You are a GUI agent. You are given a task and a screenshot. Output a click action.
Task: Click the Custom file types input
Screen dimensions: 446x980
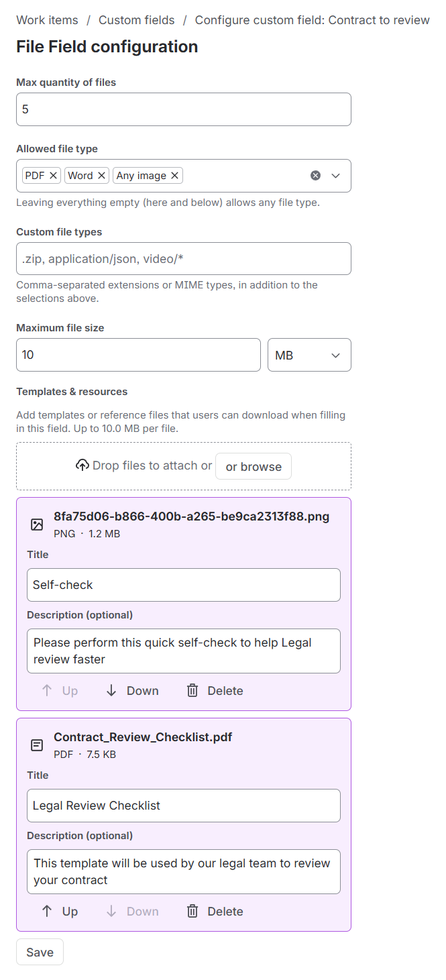(184, 258)
